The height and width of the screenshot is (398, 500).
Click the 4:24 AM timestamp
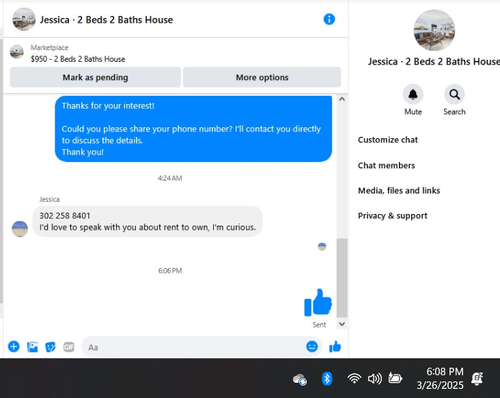click(x=170, y=178)
